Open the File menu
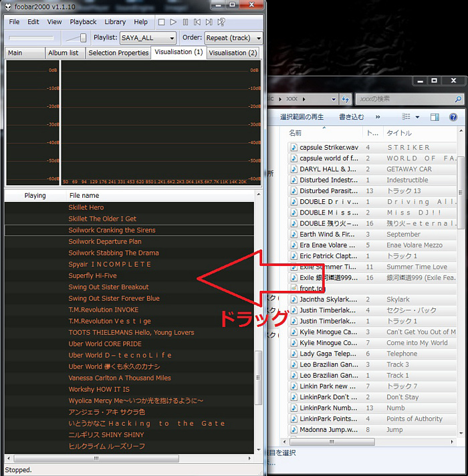Viewport: 468px width, 476px height. coord(14,22)
